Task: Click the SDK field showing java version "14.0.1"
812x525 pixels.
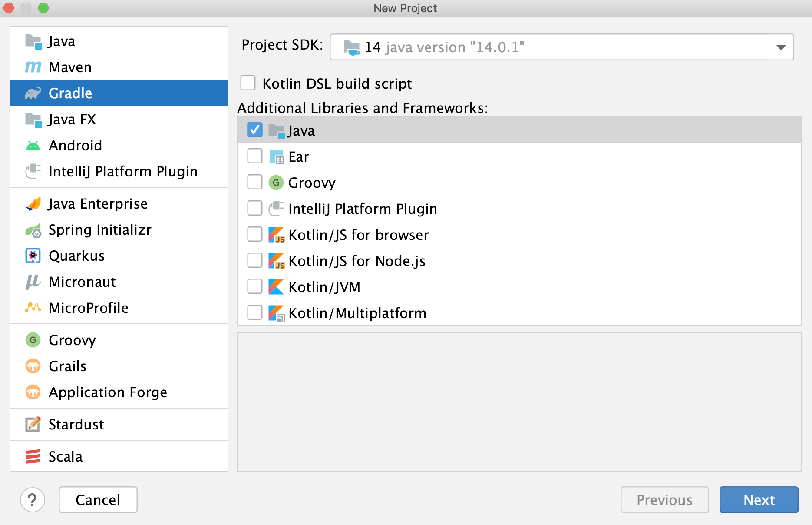Action: (562, 47)
